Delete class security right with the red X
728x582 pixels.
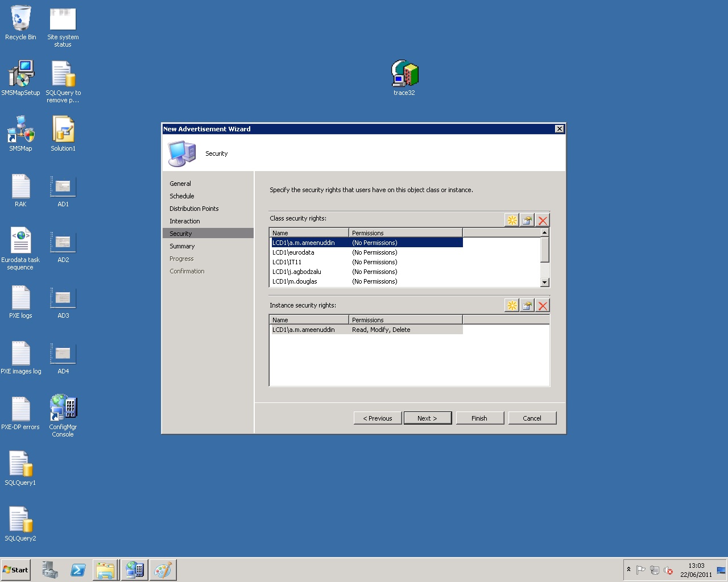click(x=542, y=219)
